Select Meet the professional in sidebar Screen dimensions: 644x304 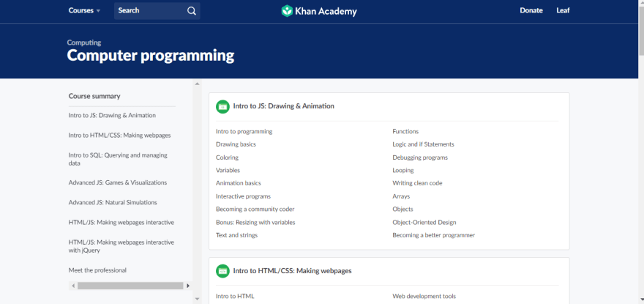pos(97,270)
